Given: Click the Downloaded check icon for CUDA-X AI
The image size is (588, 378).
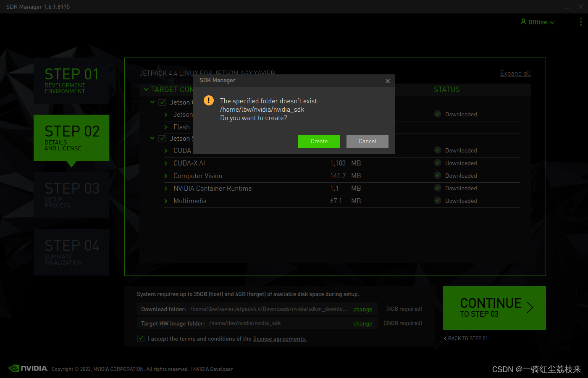Looking at the screenshot, I should (x=438, y=163).
